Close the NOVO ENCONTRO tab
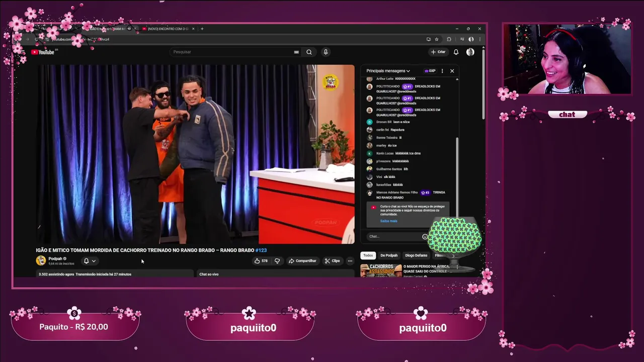The height and width of the screenshot is (362, 644). [x=194, y=29]
